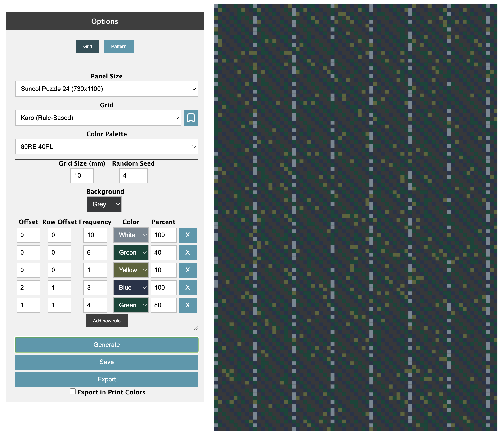Screen dimensions: 504x434
Task: Change the White rule color dropdown
Action: pyautogui.click(x=131, y=235)
